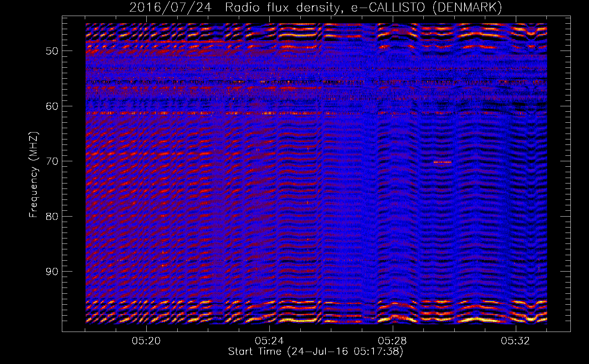Click the 70 frequency axis label
The width and height of the screenshot is (589, 364).
52,161
